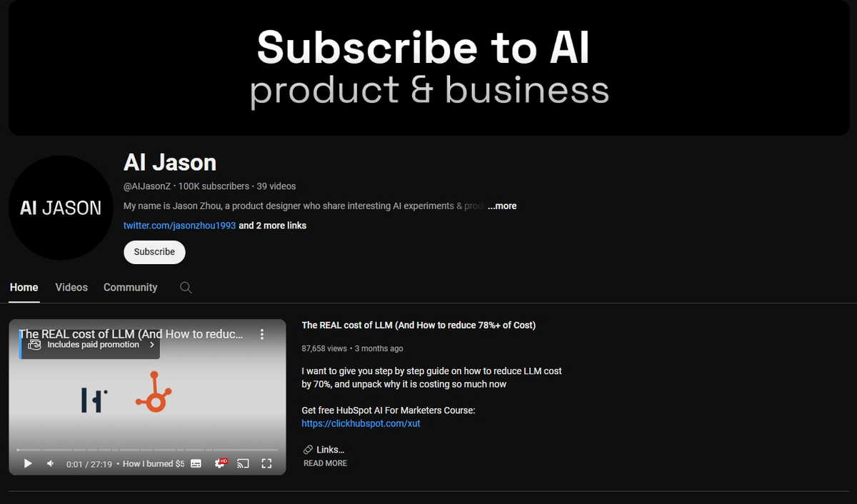Open the clickhubspot.com/xut link
The height and width of the screenshot is (504, 857).
pos(361,423)
